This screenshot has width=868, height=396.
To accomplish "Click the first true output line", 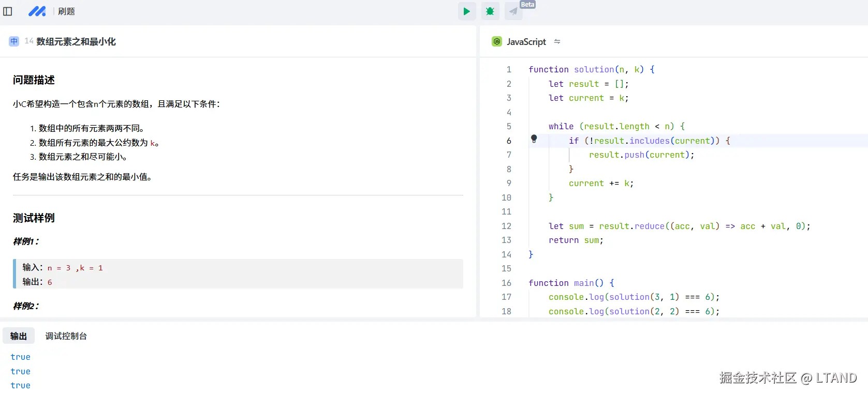I will point(21,357).
